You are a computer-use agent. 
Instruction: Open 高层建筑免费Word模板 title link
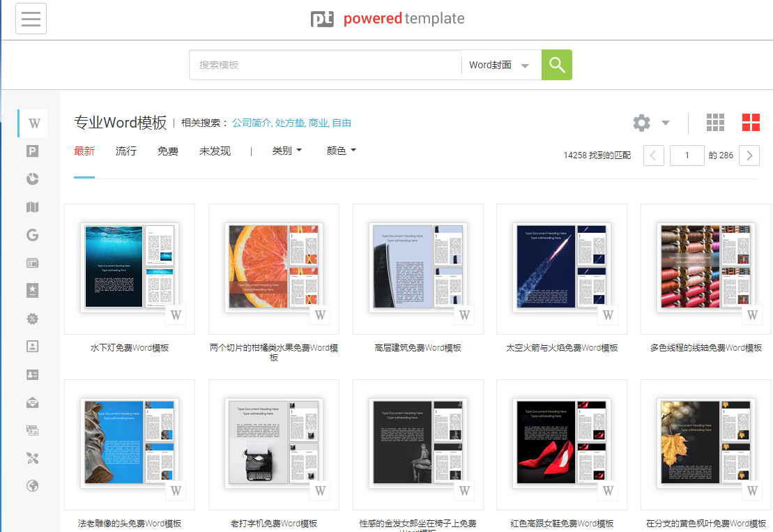(x=418, y=348)
